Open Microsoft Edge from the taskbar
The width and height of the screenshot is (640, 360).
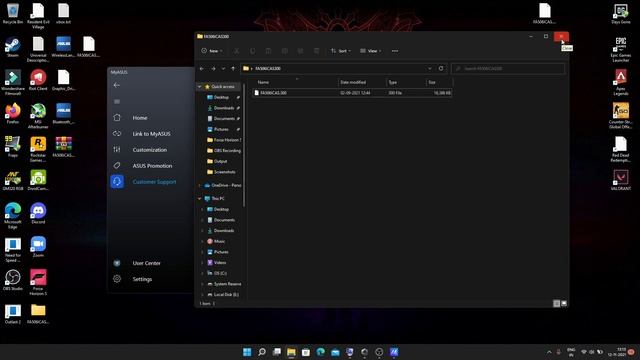(320, 352)
